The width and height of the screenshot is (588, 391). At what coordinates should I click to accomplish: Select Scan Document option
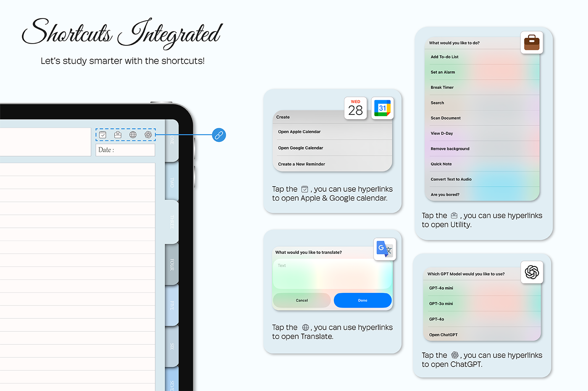(x=482, y=118)
